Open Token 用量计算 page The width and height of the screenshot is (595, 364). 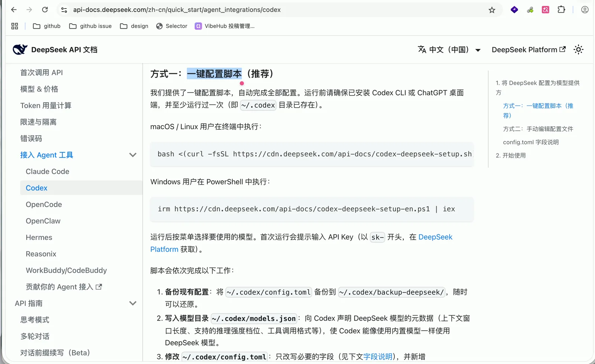[46, 105]
